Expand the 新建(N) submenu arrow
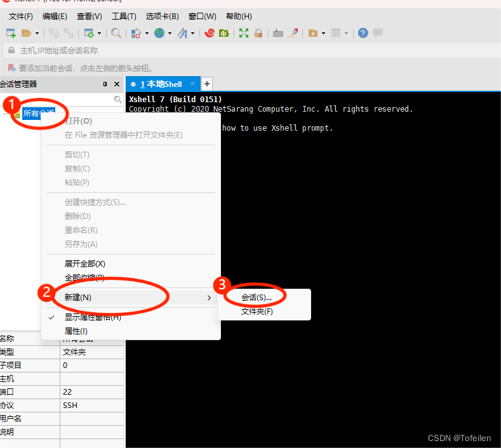 [x=209, y=298]
